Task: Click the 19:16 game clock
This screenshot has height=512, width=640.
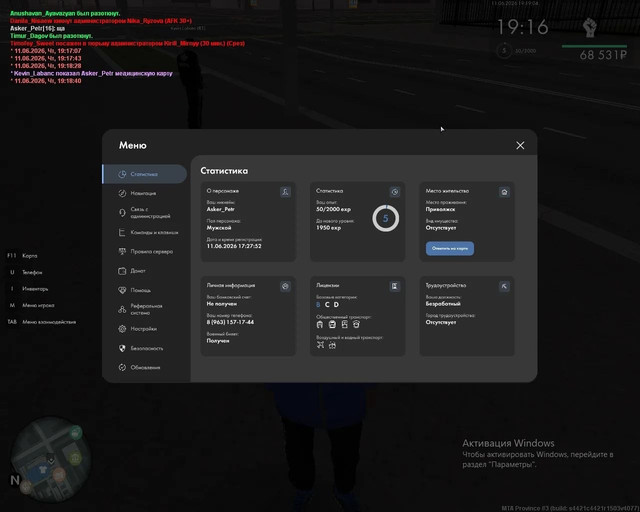Action: tap(523, 27)
